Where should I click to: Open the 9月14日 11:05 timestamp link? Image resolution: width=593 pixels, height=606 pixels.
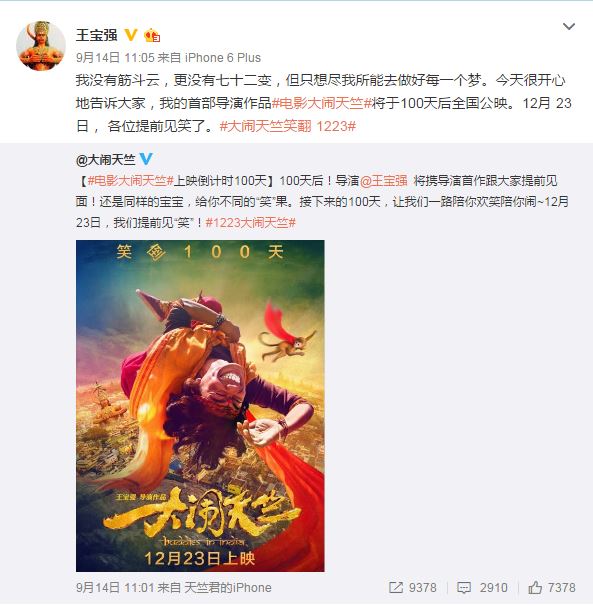coord(115,58)
